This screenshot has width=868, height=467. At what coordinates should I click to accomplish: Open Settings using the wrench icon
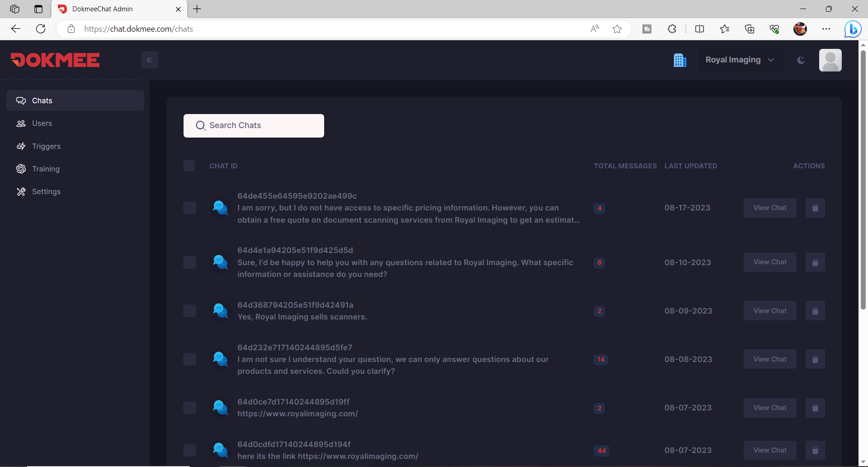21,191
